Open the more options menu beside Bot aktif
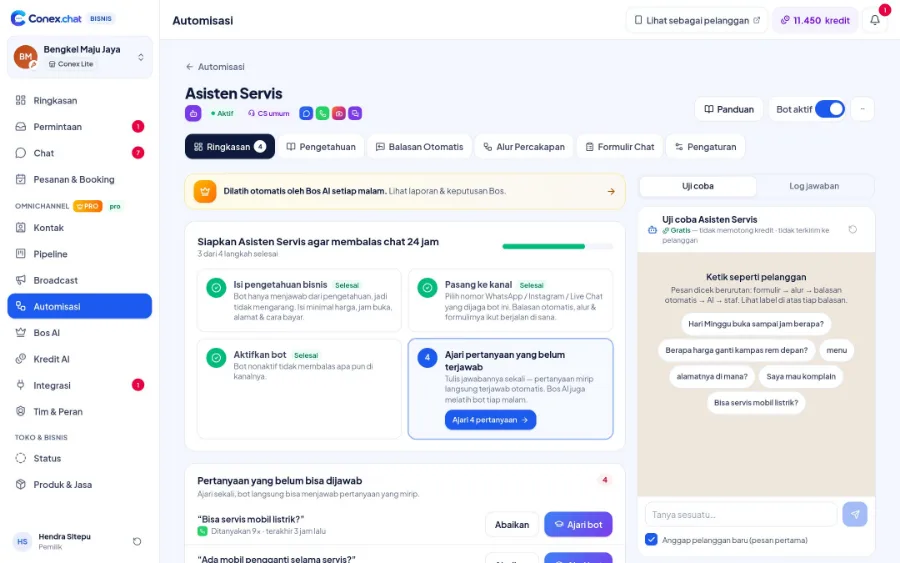The width and height of the screenshot is (900, 563). [862, 109]
